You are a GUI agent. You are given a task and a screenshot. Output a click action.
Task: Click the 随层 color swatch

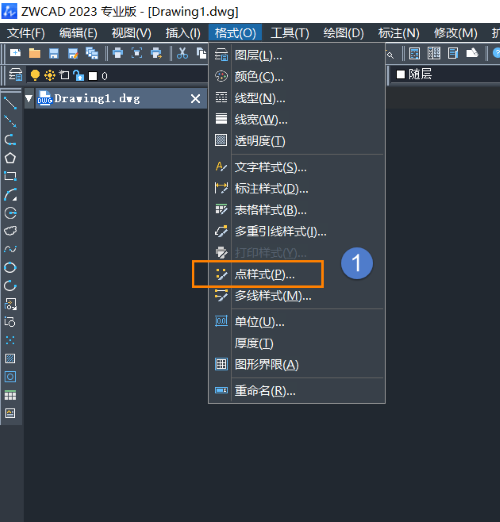[401, 74]
